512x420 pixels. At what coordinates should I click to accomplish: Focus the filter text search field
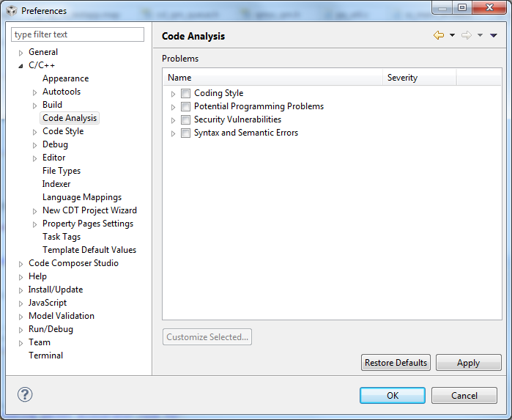[x=78, y=34]
